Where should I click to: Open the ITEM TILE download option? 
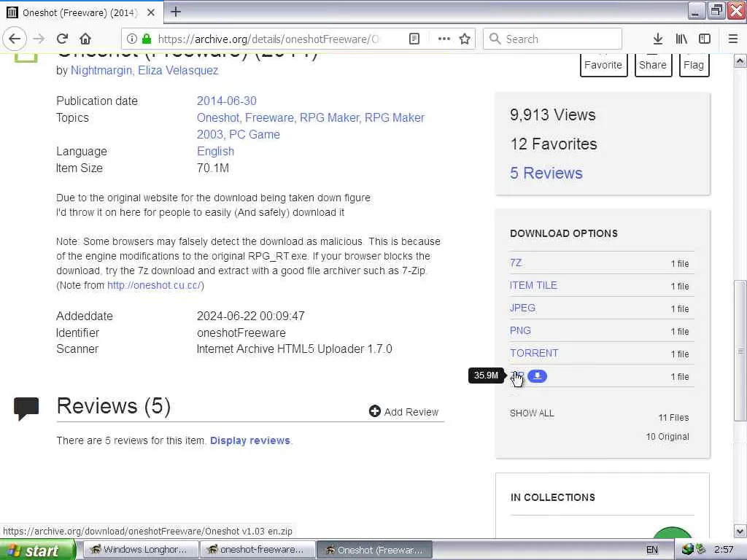coord(533,285)
